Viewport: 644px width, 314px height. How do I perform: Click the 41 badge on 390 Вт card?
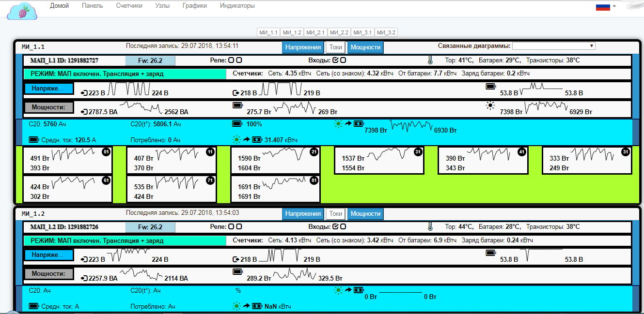point(522,152)
